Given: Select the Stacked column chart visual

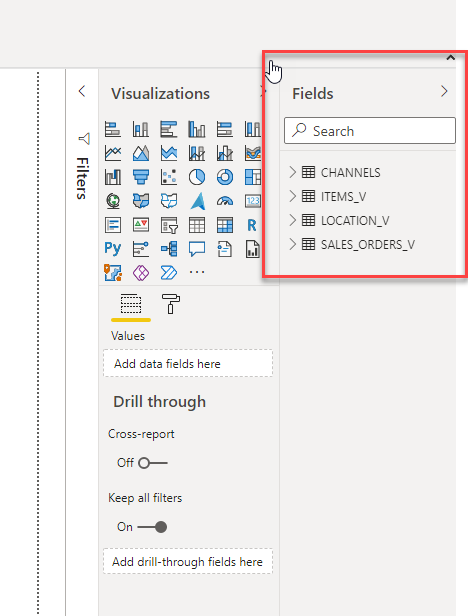Looking at the screenshot, I should pyautogui.click(x=141, y=129).
